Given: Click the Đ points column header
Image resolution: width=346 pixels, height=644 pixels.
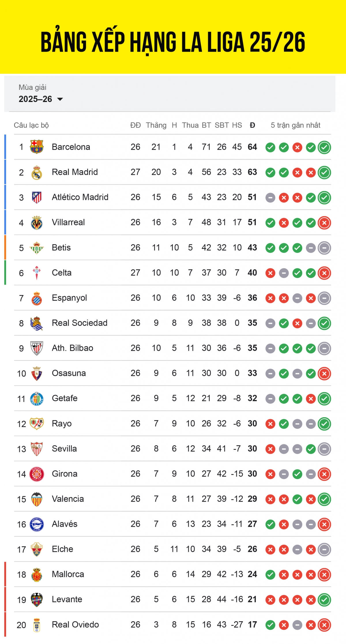Looking at the screenshot, I should [x=252, y=125].
